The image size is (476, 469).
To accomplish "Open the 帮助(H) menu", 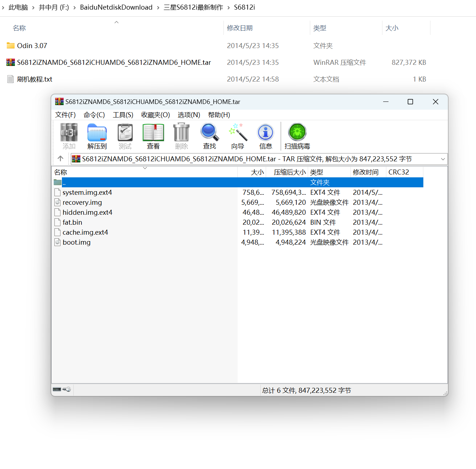I will point(219,115).
